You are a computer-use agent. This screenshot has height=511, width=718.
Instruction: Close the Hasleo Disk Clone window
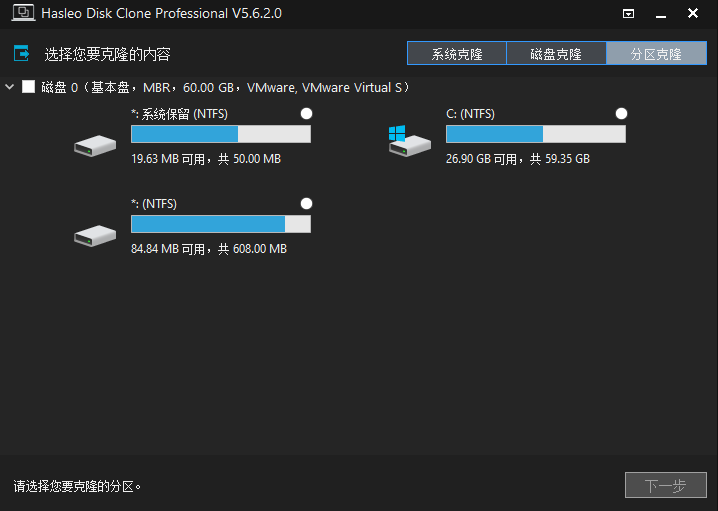click(693, 13)
